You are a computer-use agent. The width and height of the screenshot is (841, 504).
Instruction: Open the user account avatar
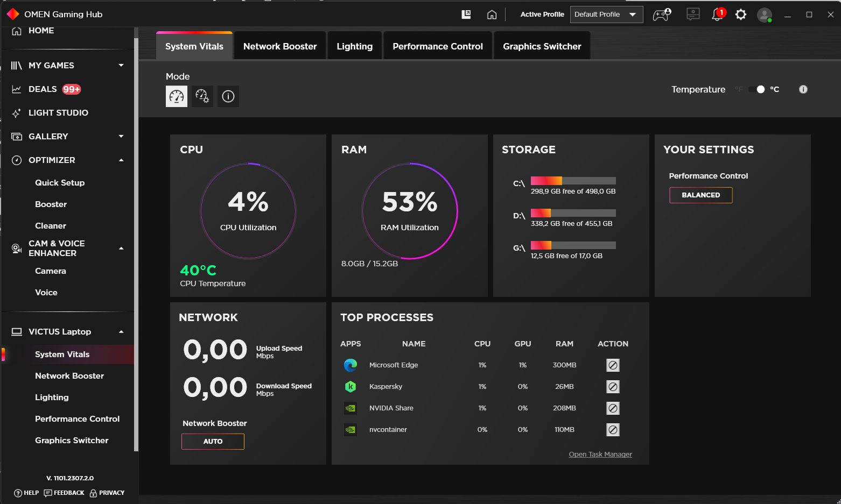coord(765,15)
